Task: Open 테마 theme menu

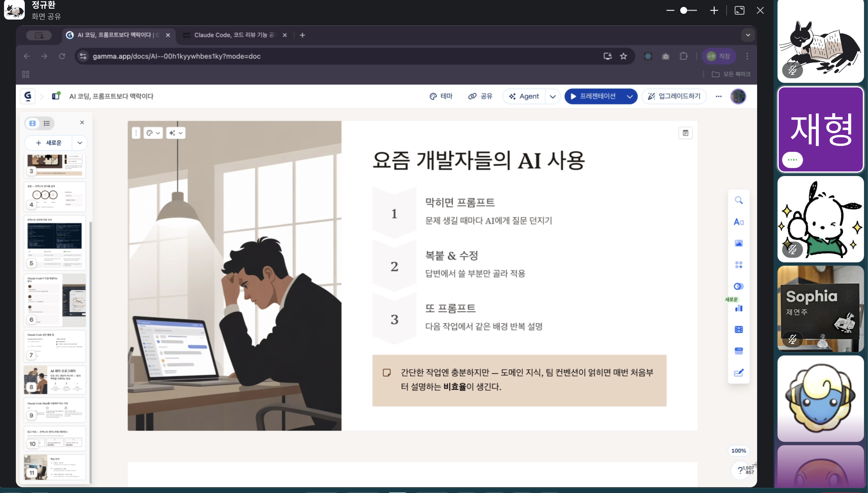Action: pyautogui.click(x=441, y=96)
